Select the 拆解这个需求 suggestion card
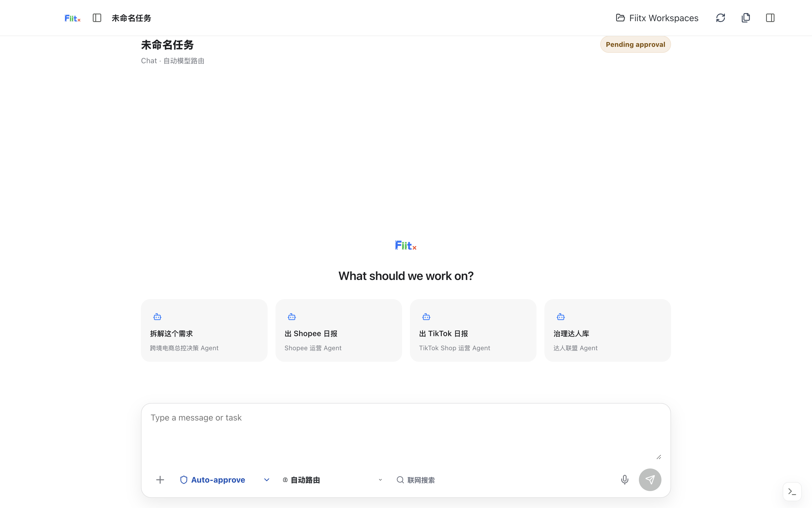812x508 pixels. (204, 330)
